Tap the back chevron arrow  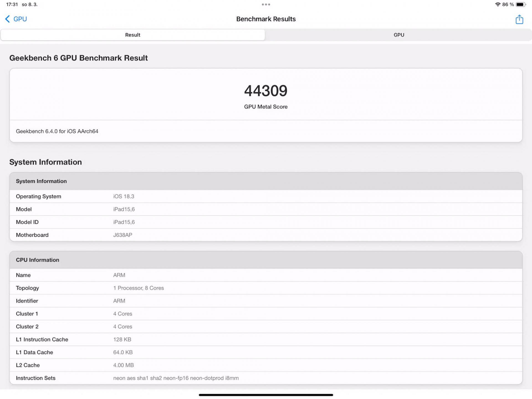coord(7,19)
